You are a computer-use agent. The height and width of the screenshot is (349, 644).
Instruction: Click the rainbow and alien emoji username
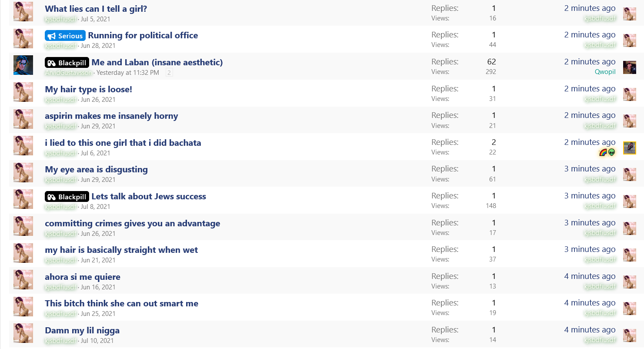click(607, 152)
